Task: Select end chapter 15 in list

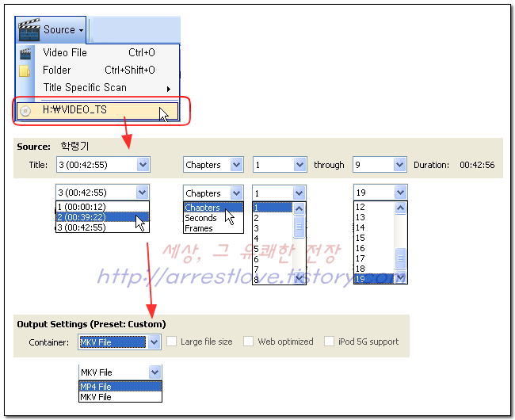Action: point(374,238)
